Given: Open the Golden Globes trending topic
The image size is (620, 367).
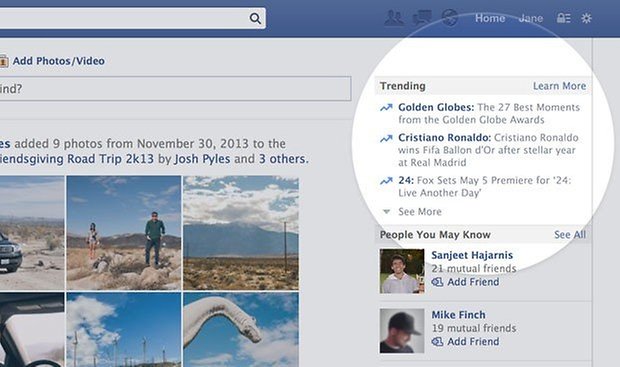Looking at the screenshot, I should 436,107.
